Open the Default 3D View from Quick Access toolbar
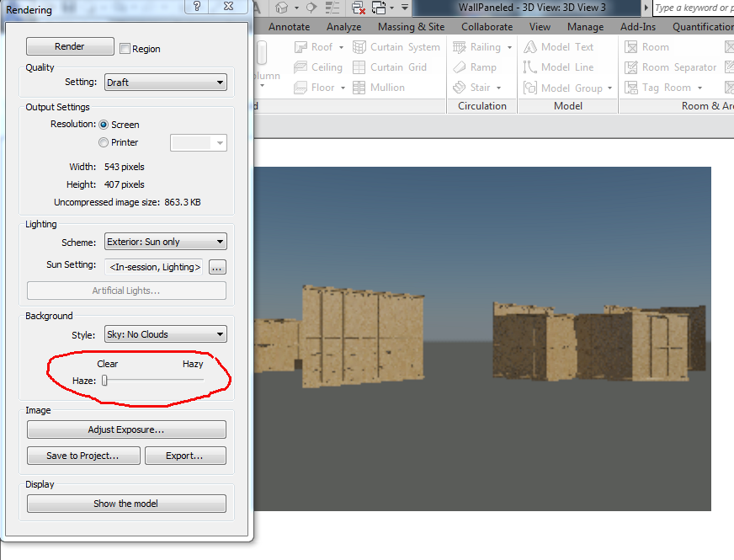Viewport: 734px width, 560px height. pyautogui.click(x=282, y=8)
